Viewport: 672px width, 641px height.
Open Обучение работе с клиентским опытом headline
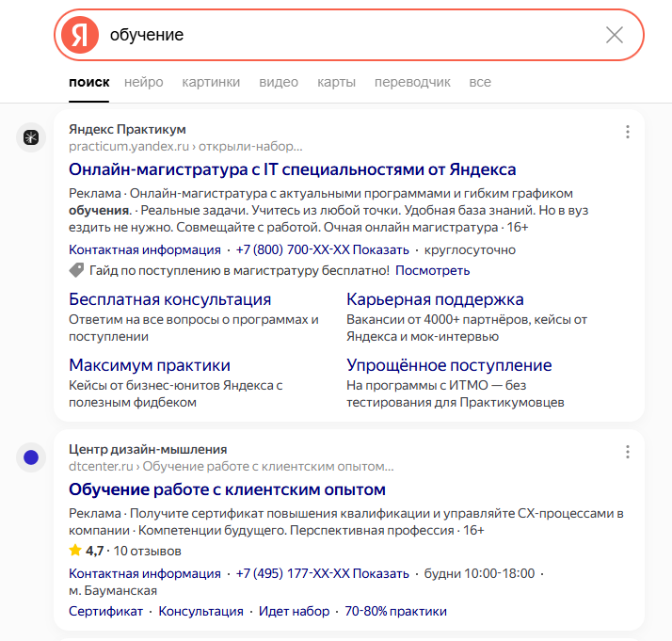[x=227, y=489]
